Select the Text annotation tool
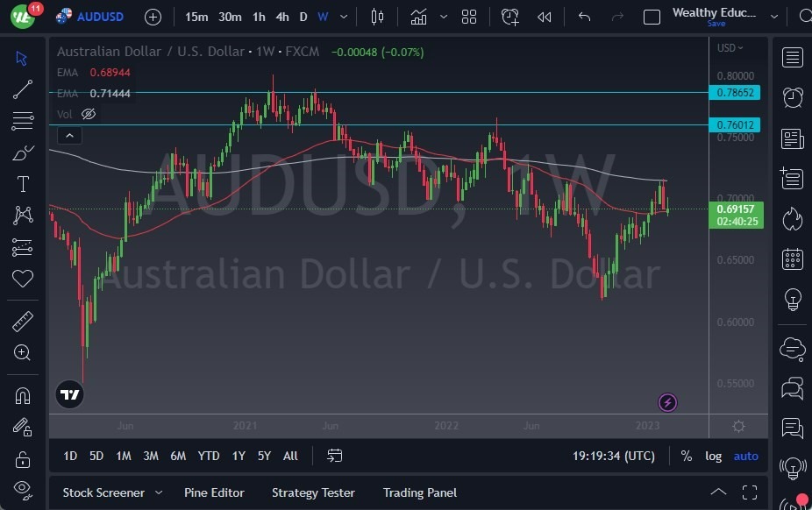This screenshot has width=812, height=510. coord(22,184)
